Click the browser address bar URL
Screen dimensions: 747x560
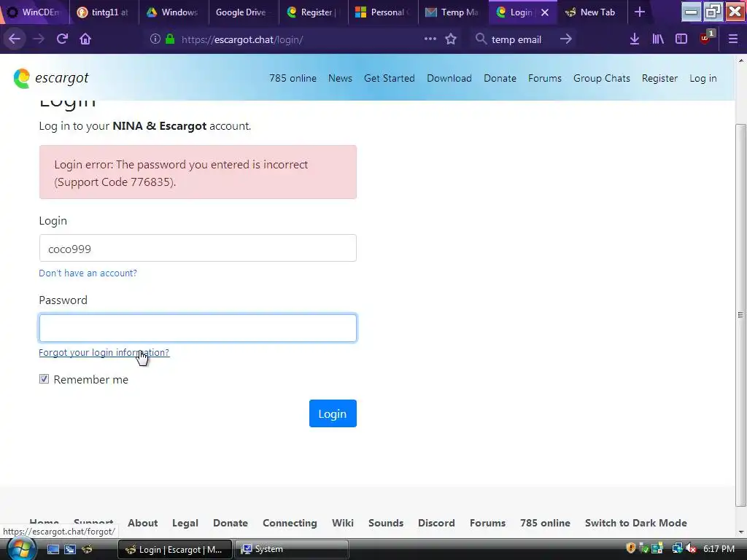[x=242, y=39]
